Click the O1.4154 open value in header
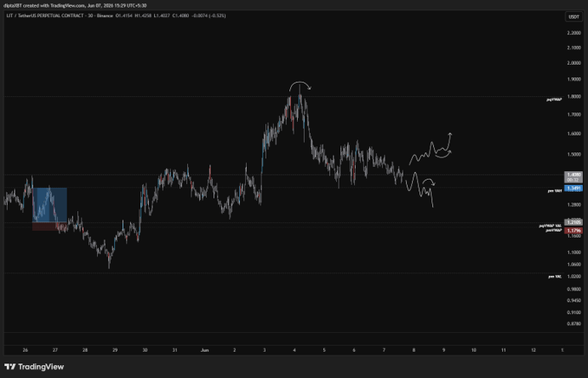 point(124,16)
